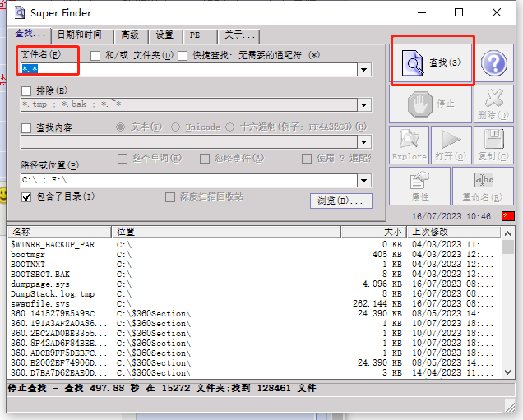Sort results by 位置 column header
The height and width of the screenshot is (420, 523).
pos(226,232)
